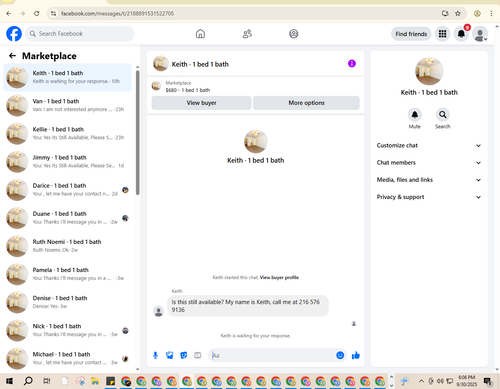
Task: Open the Windows taskbar search
Action: pos(28,381)
